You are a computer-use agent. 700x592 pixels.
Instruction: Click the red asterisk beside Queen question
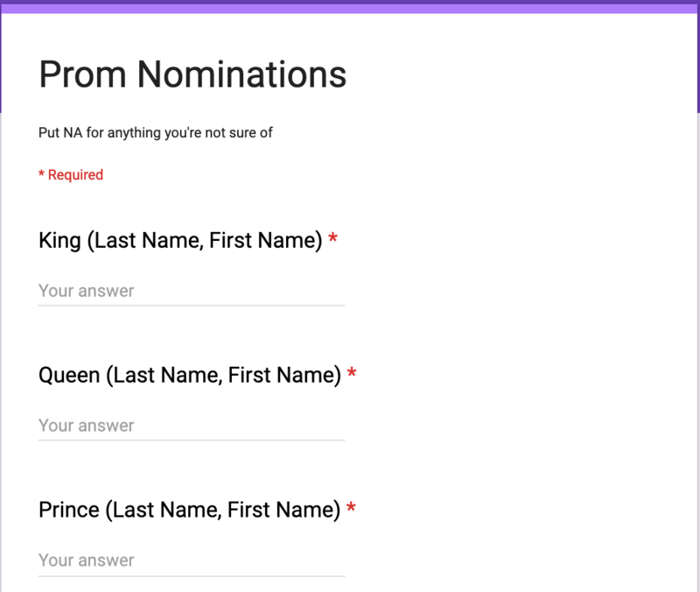point(352,372)
